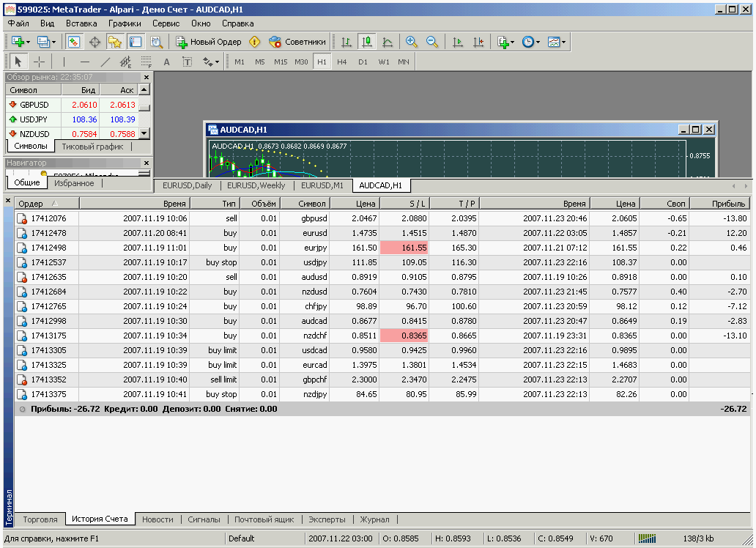Switch timeframe to H4
This screenshot has height=548, width=756.
(x=342, y=62)
